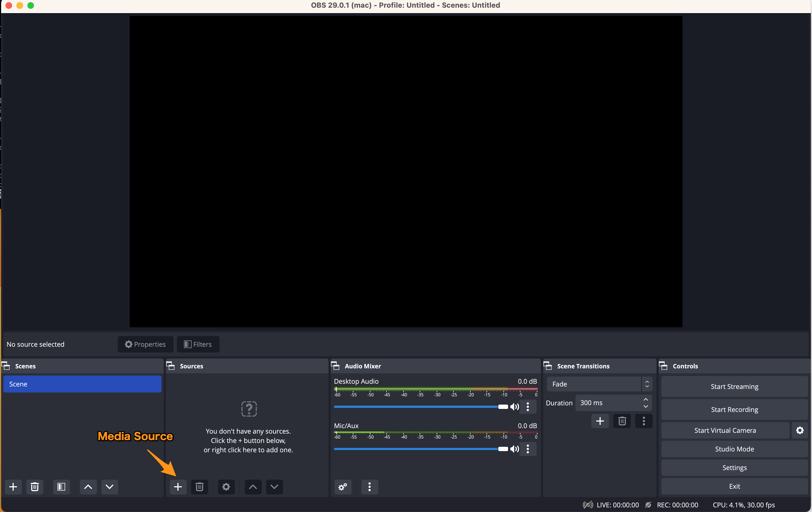Open transition properties three-dot menu
812x512 pixels.
[x=643, y=421]
